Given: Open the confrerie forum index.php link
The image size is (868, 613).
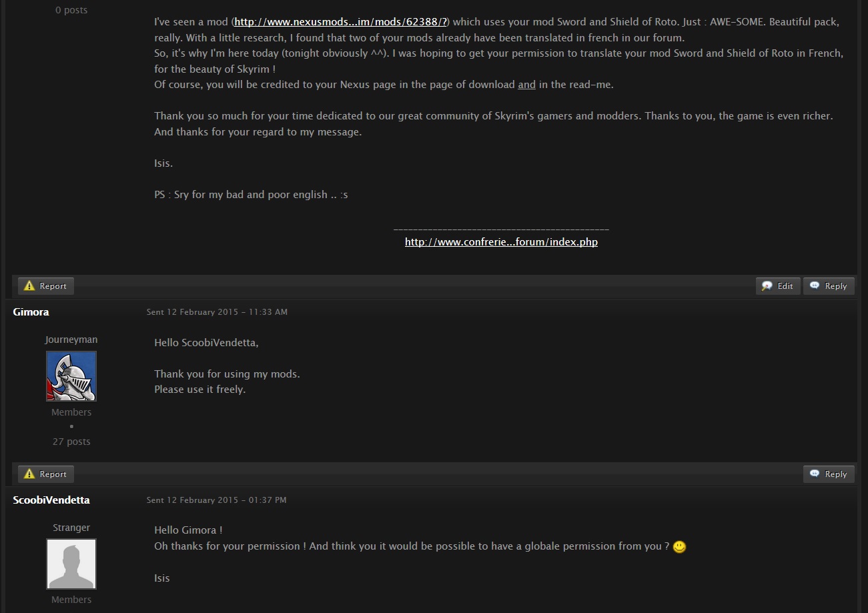Looking at the screenshot, I should pyautogui.click(x=501, y=242).
